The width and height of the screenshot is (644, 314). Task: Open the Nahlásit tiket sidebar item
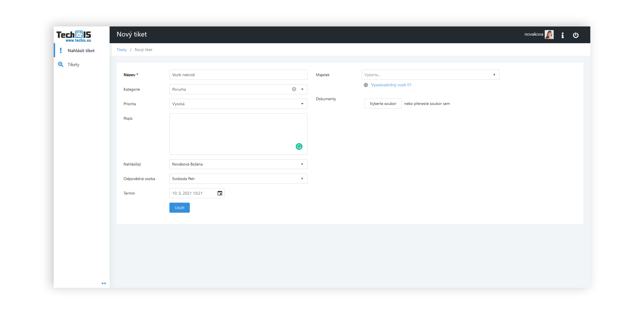82,50
